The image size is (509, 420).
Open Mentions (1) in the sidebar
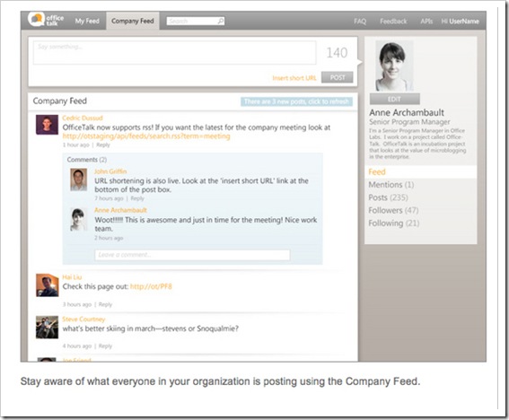pyautogui.click(x=391, y=185)
